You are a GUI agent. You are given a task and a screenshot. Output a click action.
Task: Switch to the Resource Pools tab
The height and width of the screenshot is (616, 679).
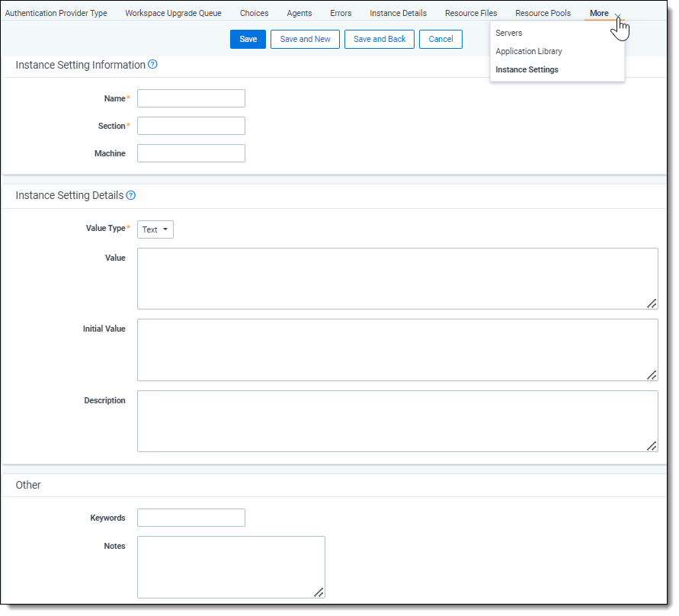coord(543,14)
